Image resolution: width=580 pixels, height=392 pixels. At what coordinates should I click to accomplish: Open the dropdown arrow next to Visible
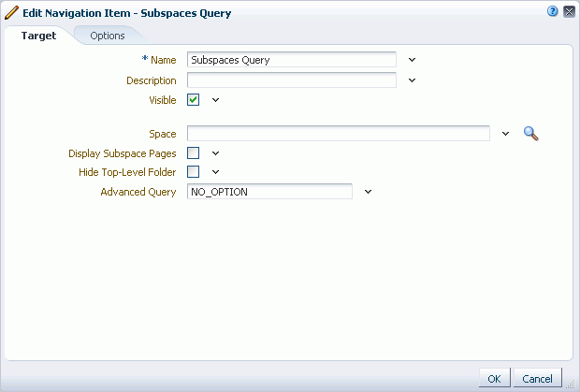216,100
